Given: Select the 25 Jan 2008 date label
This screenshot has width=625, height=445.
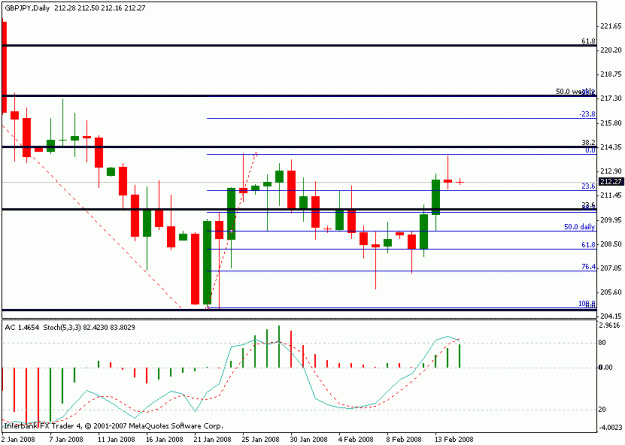Looking at the screenshot, I should (x=261, y=439).
